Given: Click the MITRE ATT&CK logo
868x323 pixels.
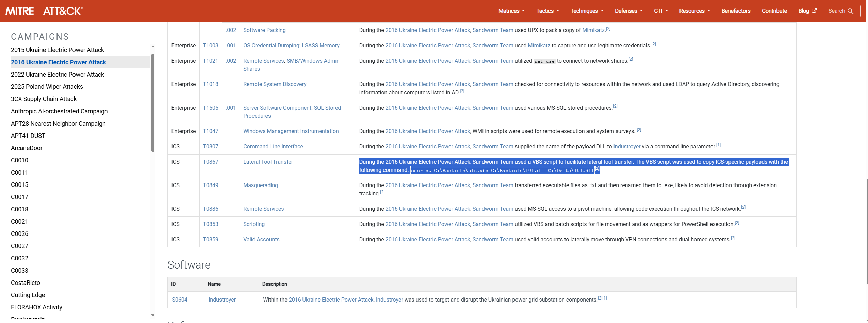Looking at the screenshot, I should (x=44, y=11).
